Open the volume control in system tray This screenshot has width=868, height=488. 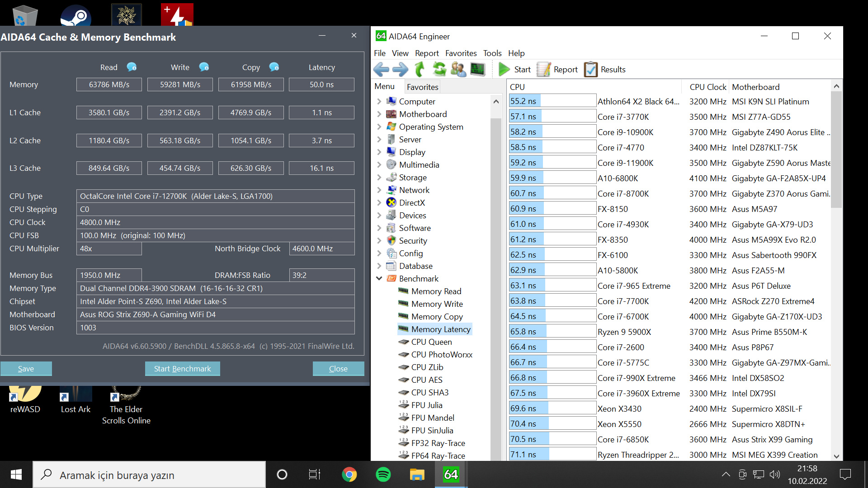(x=775, y=474)
